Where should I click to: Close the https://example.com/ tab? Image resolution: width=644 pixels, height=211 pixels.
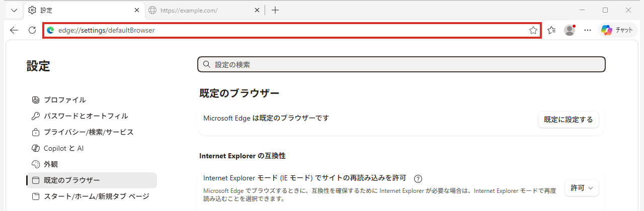tap(257, 10)
